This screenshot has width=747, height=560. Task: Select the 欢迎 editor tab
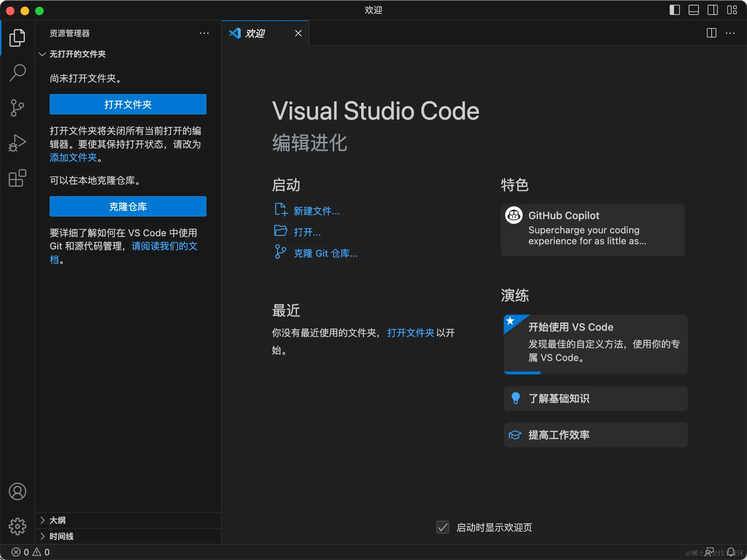(255, 34)
